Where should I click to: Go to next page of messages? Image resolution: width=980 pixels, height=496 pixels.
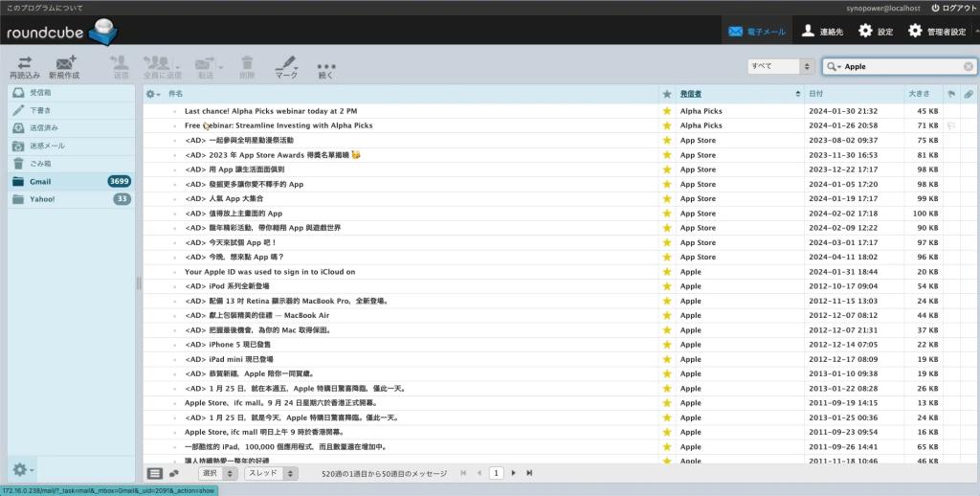tap(514, 473)
